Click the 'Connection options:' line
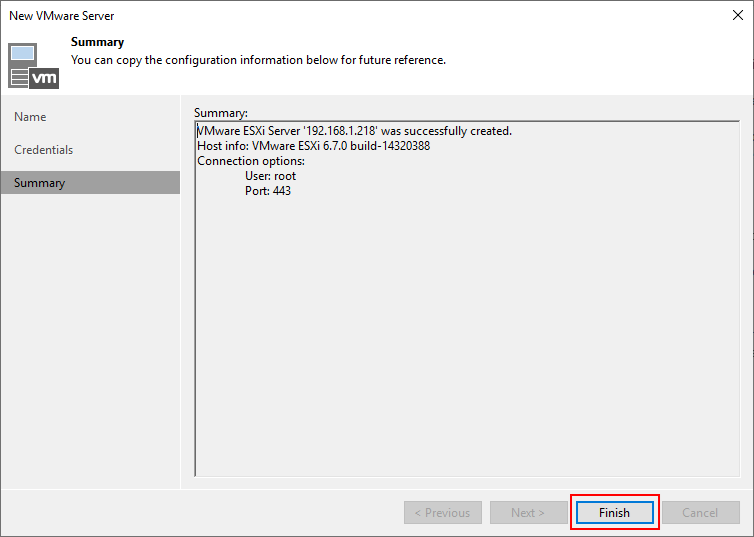 251,161
